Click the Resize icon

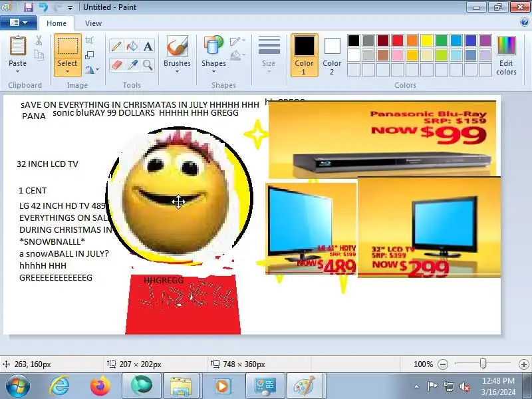point(90,55)
